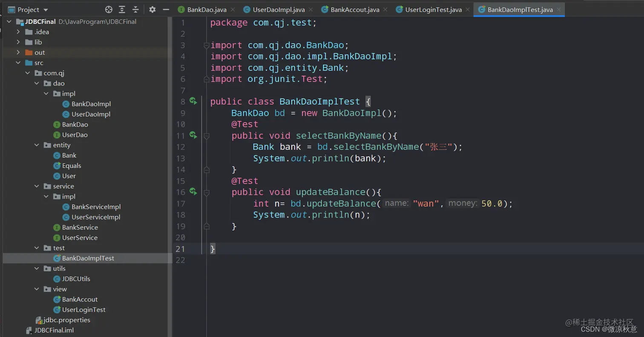Collapse the dao package

coord(37,83)
